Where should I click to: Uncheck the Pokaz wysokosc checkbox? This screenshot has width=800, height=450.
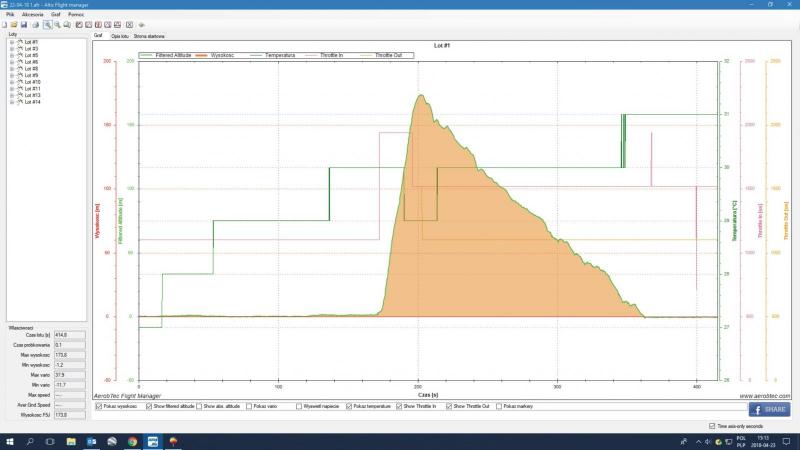click(x=98, y=407)
